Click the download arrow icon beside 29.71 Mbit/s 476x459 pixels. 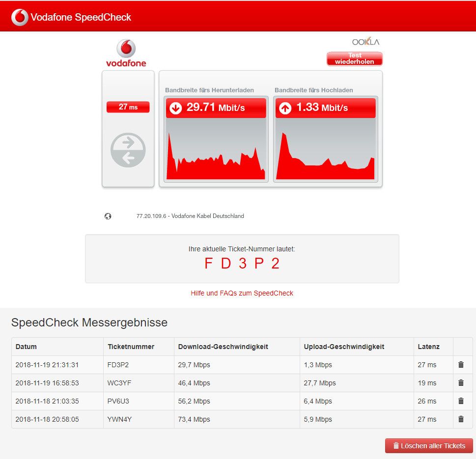click(x=175, y=108)
